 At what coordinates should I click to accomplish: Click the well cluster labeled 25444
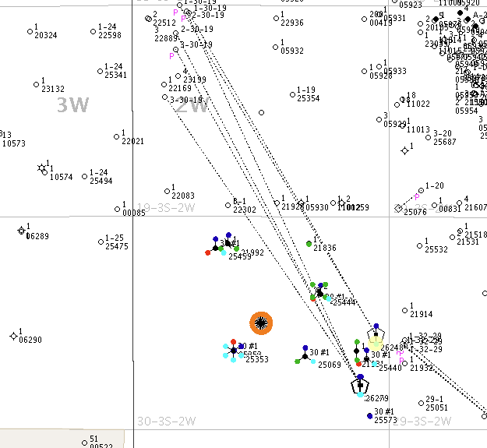319,293
